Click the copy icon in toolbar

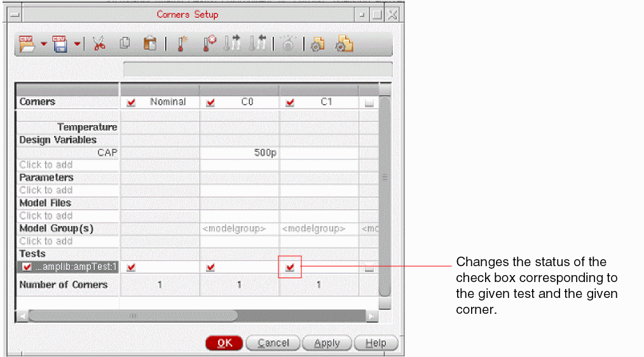(x=125, y=43)
